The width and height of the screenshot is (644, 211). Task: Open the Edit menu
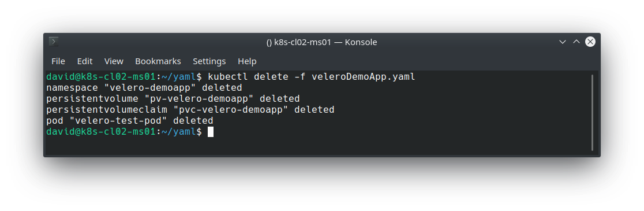click(x=85, y=61)
